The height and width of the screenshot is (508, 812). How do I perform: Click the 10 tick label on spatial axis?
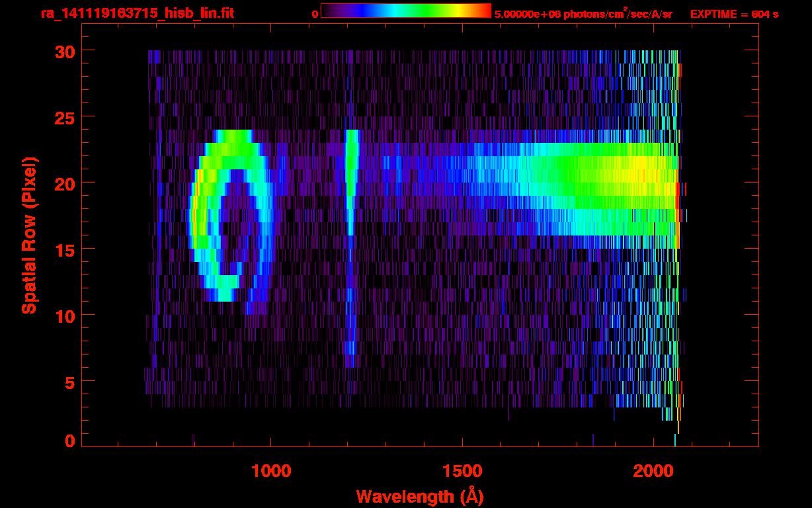point(63,316)
